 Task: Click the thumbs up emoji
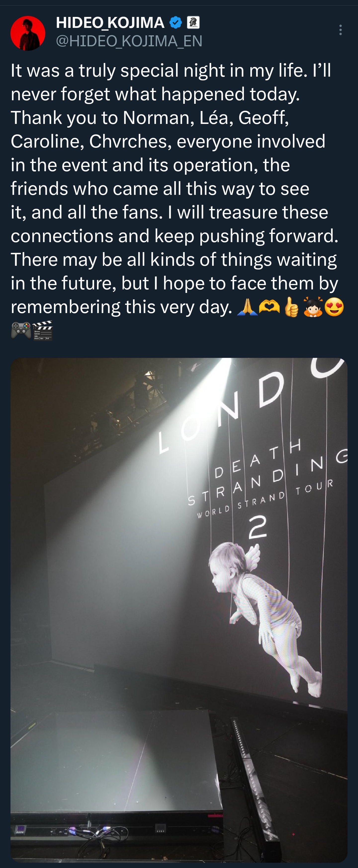pos(291,307)
